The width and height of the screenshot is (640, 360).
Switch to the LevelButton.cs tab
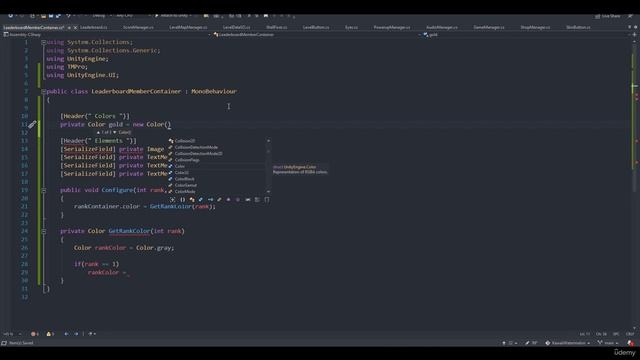click(316, 27)
